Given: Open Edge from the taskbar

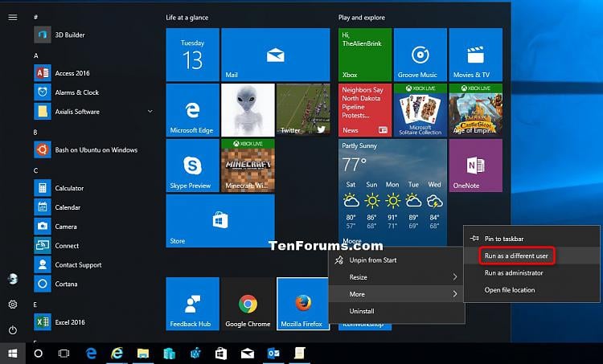Looking at the screenshot, I should 91,354.
